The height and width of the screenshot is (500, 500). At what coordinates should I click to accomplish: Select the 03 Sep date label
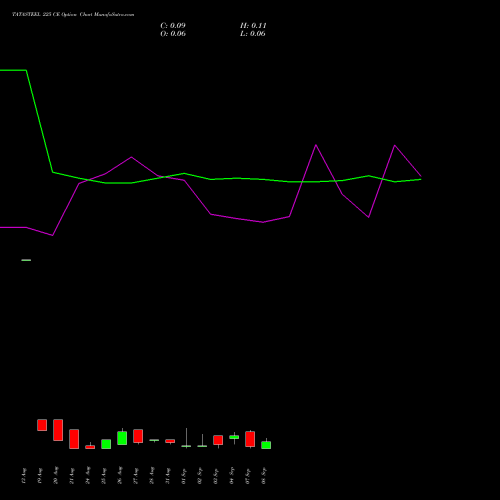coord(216,476)
